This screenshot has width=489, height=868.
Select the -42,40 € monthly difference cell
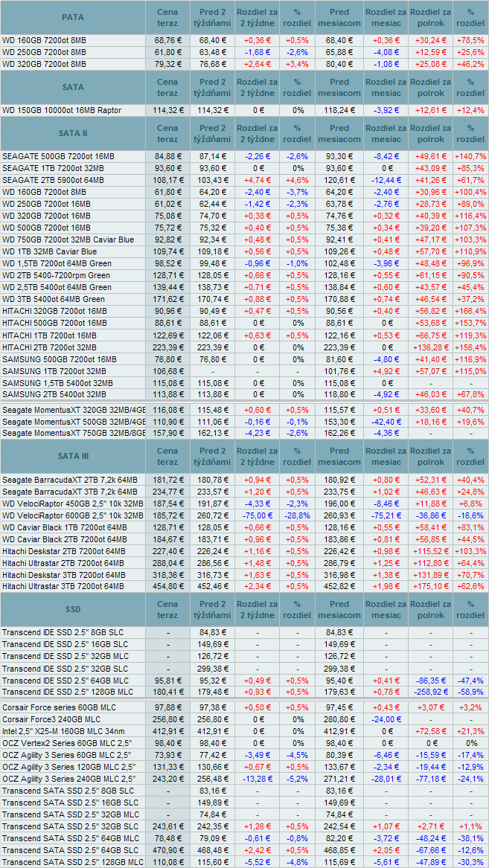click(386, 422)
